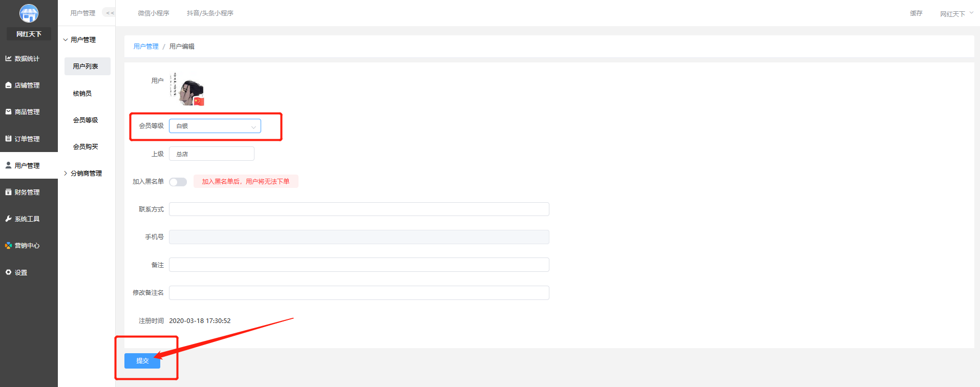Viewport: 980px width, 387px height.
Task: Open the 会员等级 dropdown showing 白银
Action: click(215, 126)
